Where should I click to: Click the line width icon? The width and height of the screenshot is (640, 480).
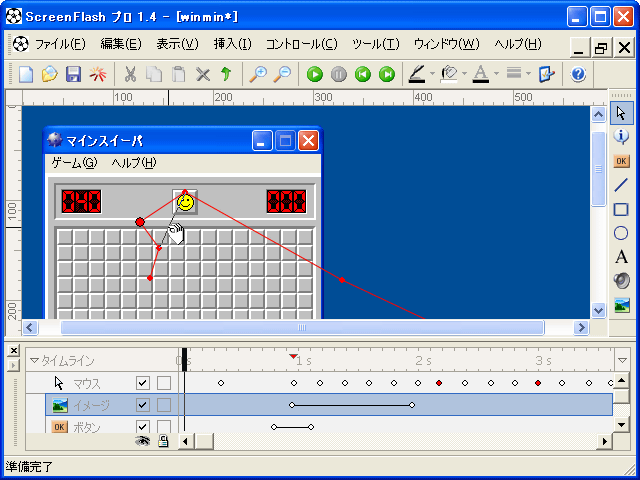[x=514, y=73]
